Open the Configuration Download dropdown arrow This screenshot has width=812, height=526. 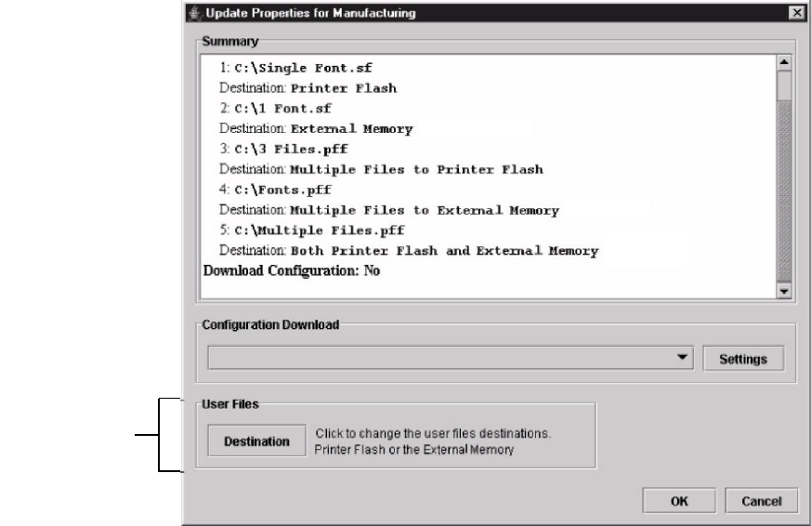683,358
